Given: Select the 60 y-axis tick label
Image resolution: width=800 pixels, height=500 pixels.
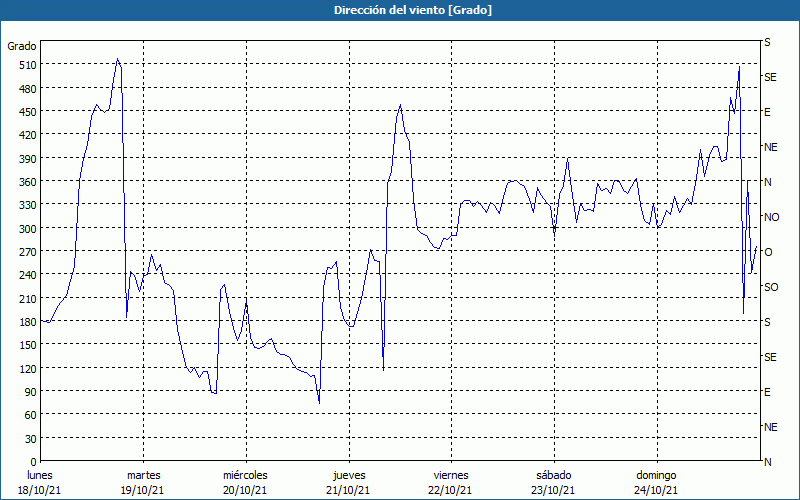Looking at the screenshot, I should (x=31, y=415).
